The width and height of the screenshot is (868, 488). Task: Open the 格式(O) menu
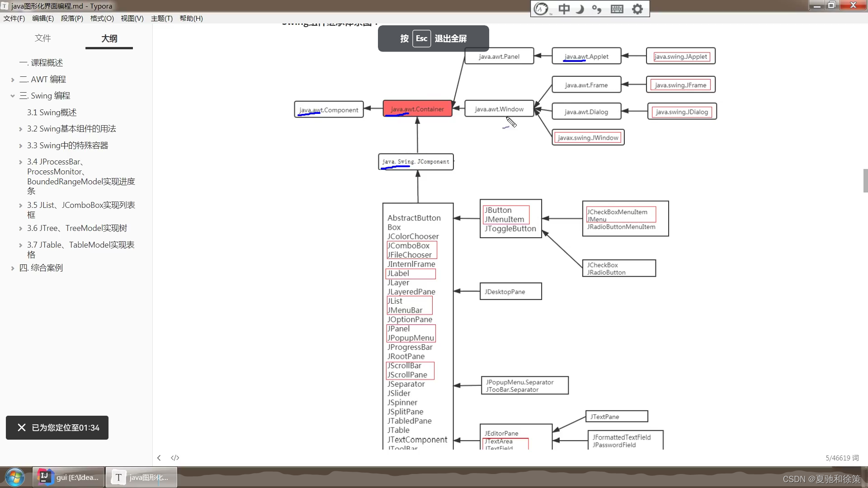(x=102, y=19)
